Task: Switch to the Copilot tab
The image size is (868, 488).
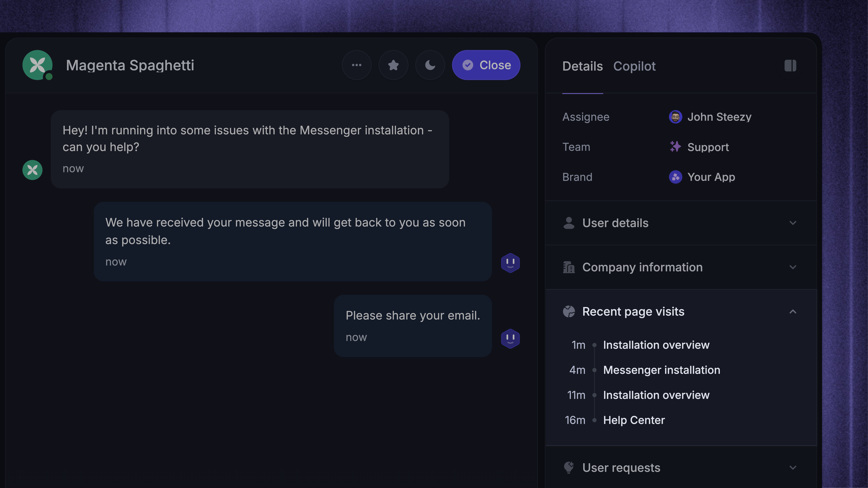Action: point(634,66)
